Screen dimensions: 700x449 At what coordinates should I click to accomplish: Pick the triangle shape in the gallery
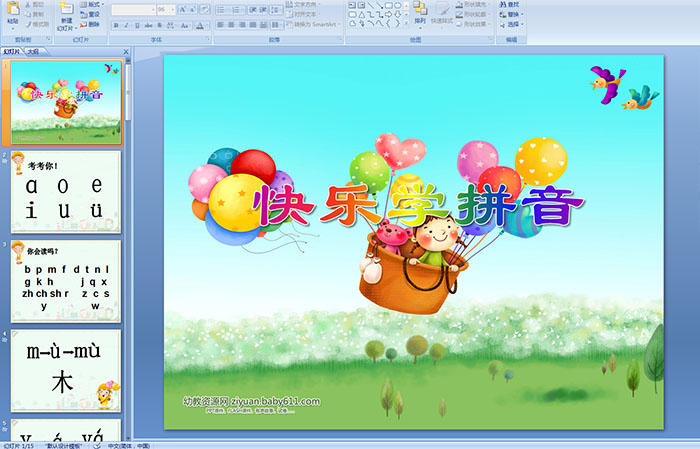(x=362, y=14)
